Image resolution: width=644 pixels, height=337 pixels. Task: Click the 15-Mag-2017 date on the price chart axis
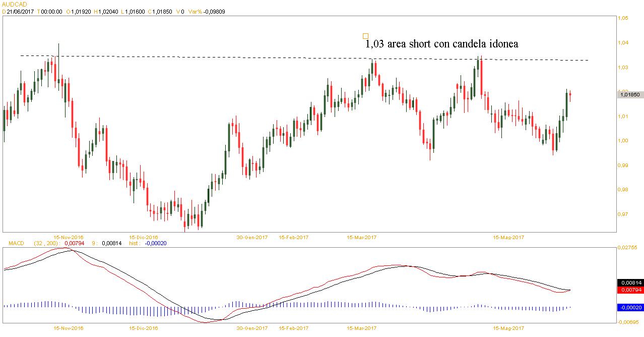coord(509,237)
